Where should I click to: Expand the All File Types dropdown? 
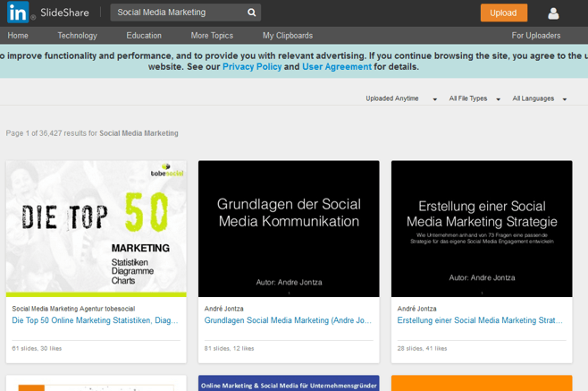click(475, 98)
